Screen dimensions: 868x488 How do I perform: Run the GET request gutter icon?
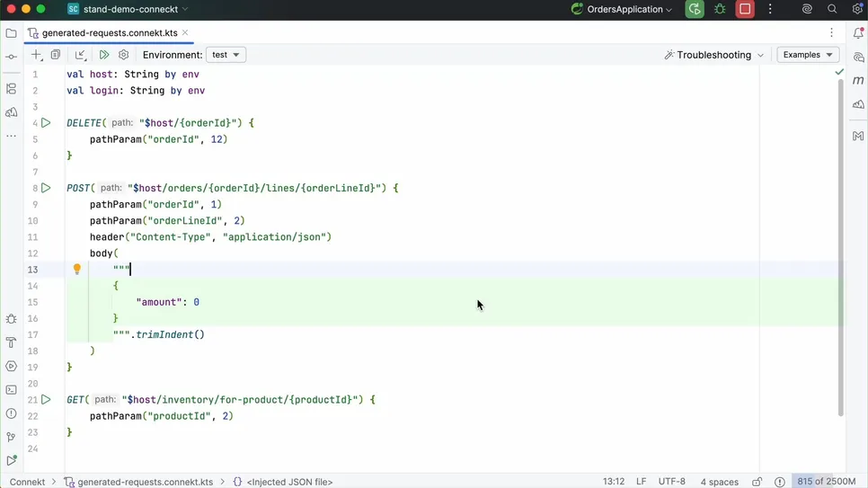point(46,399)
